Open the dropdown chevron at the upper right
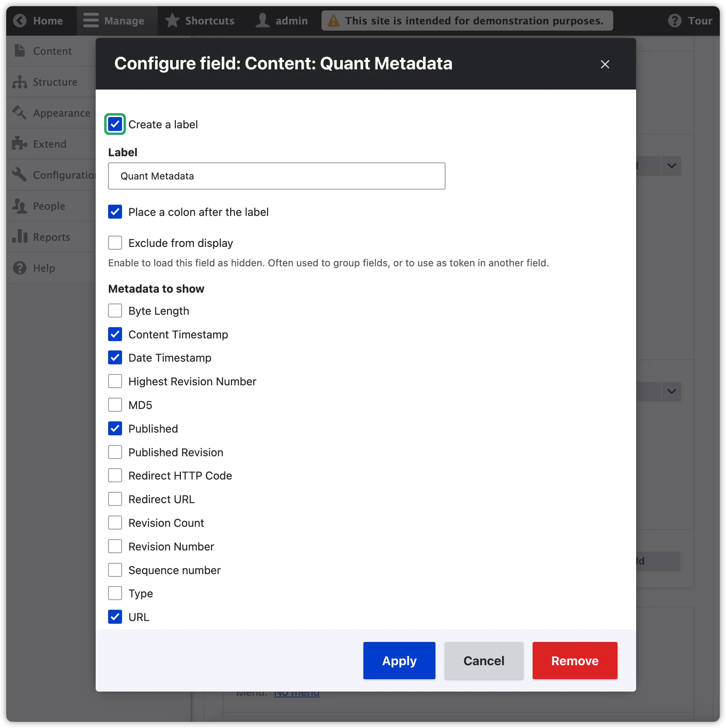The height and width of the screenshot is (728, 726). 671,166
